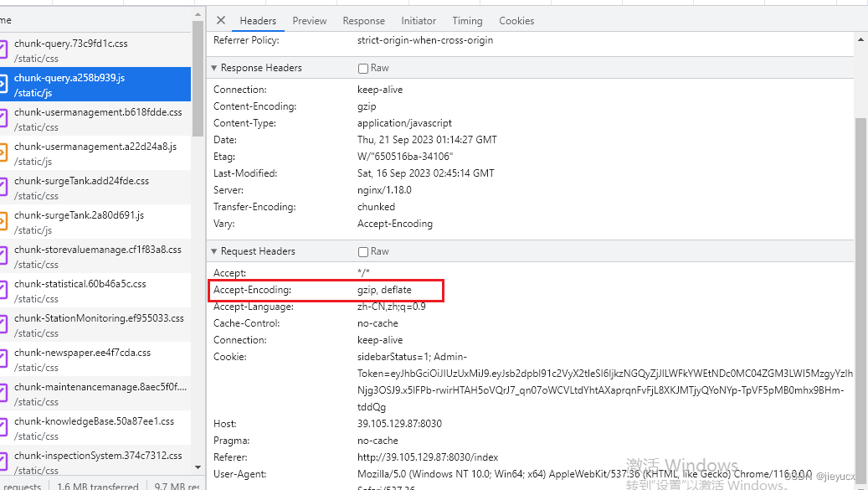868x490 pixels.
Task: Collapse the Response Headers section
Action: click(x=214, y=68)
